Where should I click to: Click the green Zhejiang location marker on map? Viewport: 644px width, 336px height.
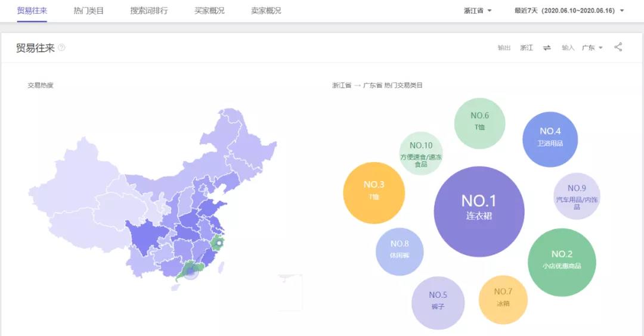click(x=219, y=243)
